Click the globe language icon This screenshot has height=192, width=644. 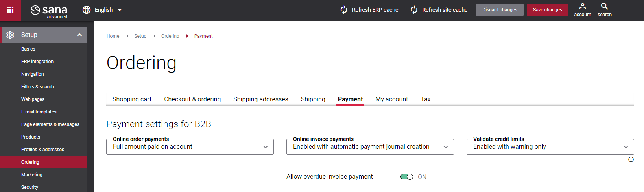tap(87, 10)
